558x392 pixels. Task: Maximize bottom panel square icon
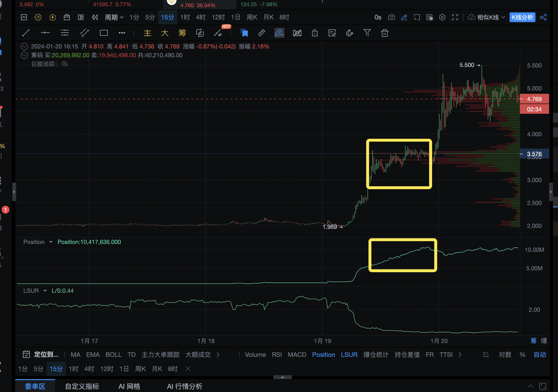point(543,386)
